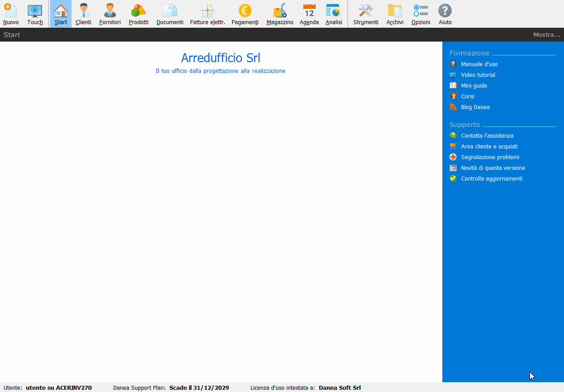Open the Manuale d'uso link
Screen dimensions: 564x392
coord(479,64)
